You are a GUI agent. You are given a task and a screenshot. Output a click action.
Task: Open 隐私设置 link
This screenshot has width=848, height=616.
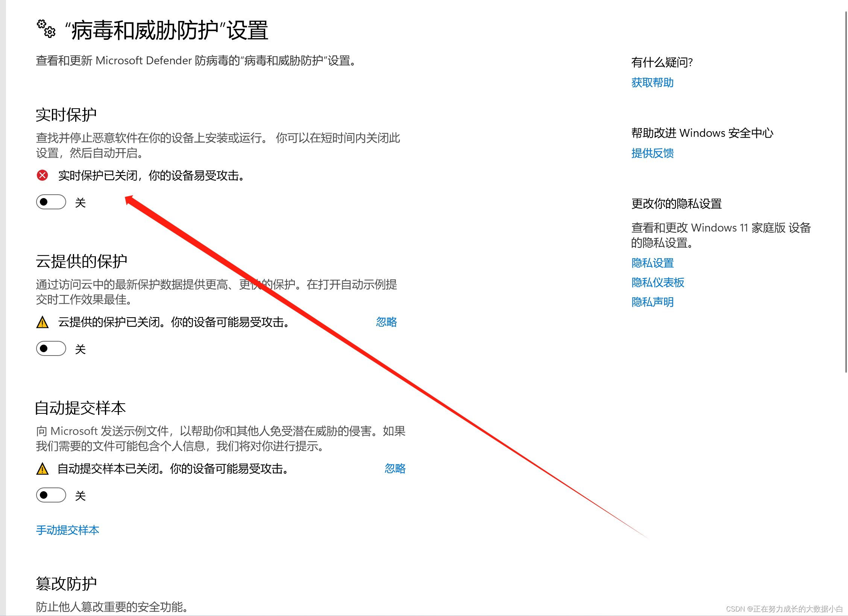[x=652, y=263]
